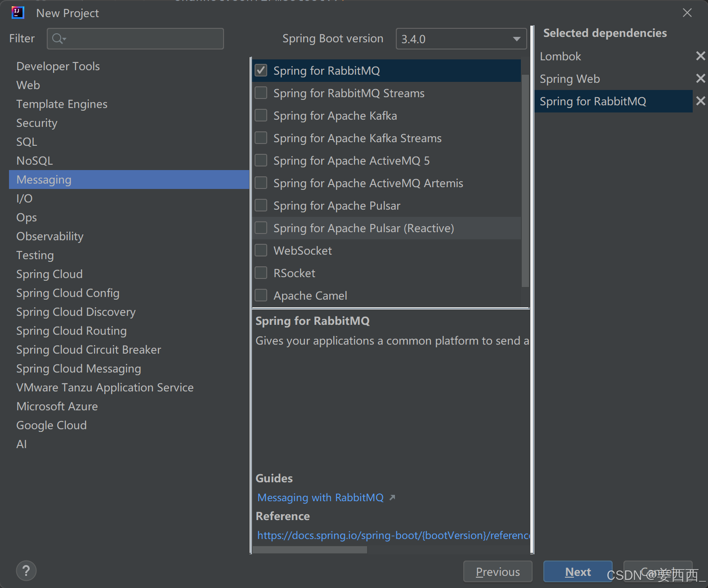The image size is (708, 588).
Task: Open the Web category
Action: pos(129,85)
